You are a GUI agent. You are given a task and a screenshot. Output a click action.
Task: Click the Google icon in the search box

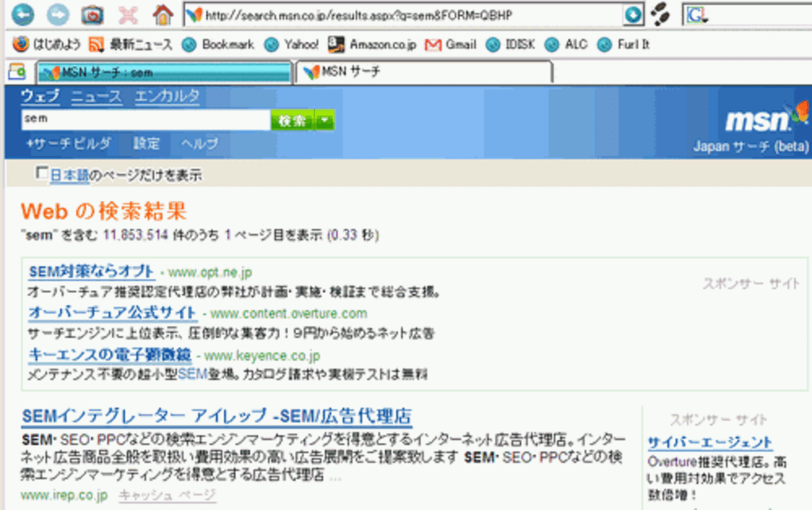tap(696, 15)
